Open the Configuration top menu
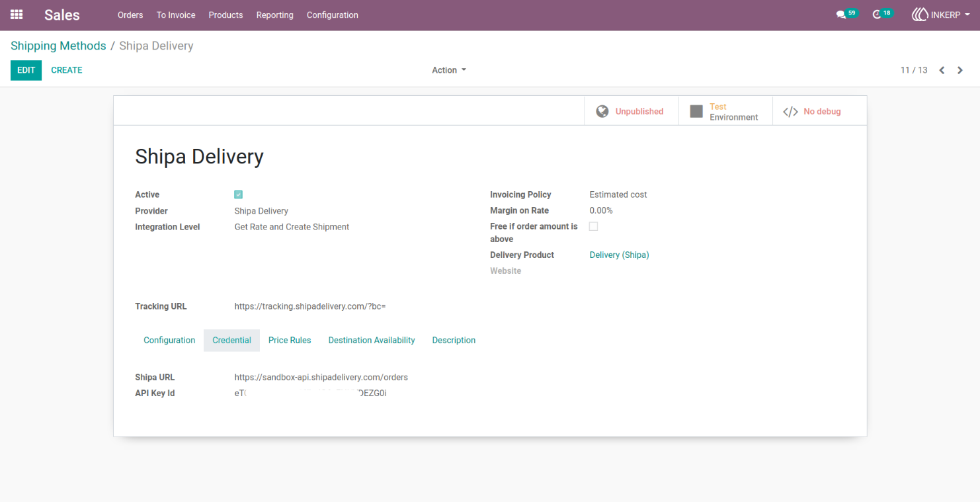The image size is (980, 502). tap(333, 15)
